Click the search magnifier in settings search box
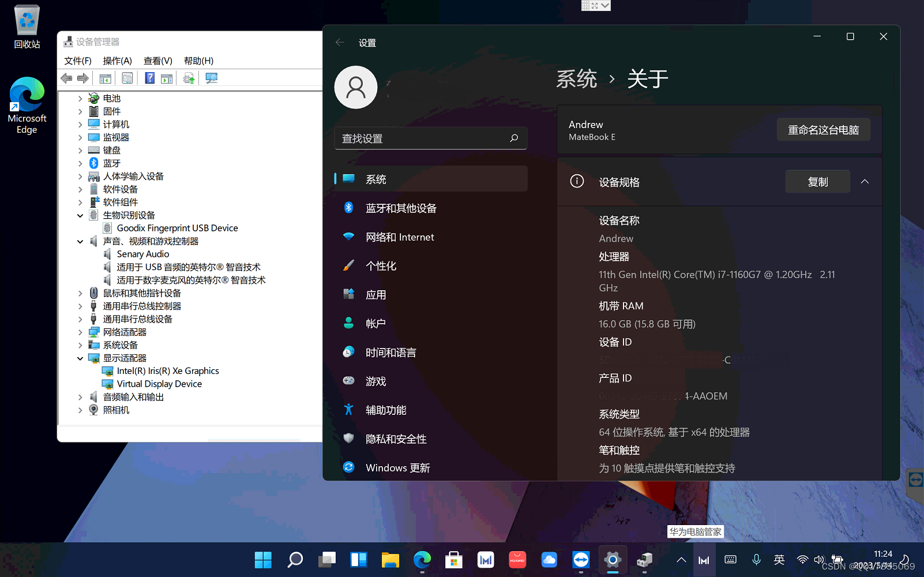The width and height of the screenshot is (924, 577). point(514,138)
